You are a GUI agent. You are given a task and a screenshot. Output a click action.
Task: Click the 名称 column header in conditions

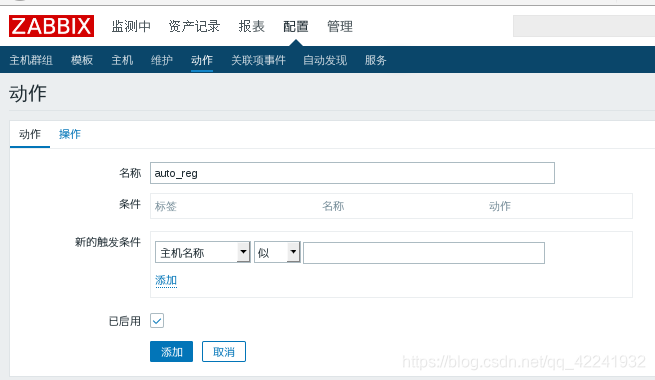pyautogui.click(x=333, y=206)
